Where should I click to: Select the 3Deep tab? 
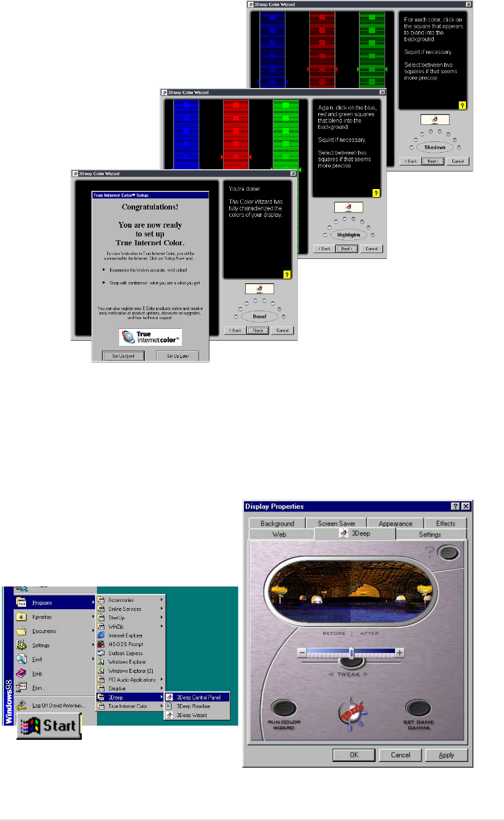[x=355, y=533]
